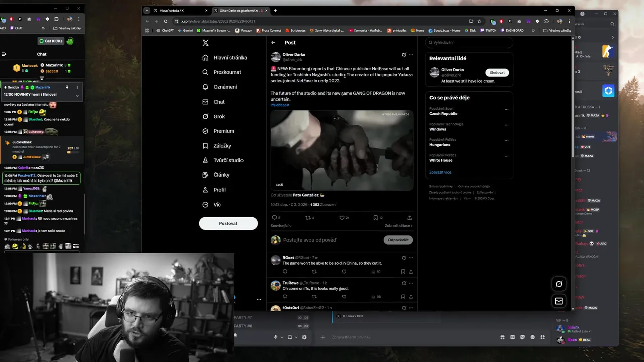Repost RGoat's reply
This screenshot has height=362, width=644.
coord(314,271)
